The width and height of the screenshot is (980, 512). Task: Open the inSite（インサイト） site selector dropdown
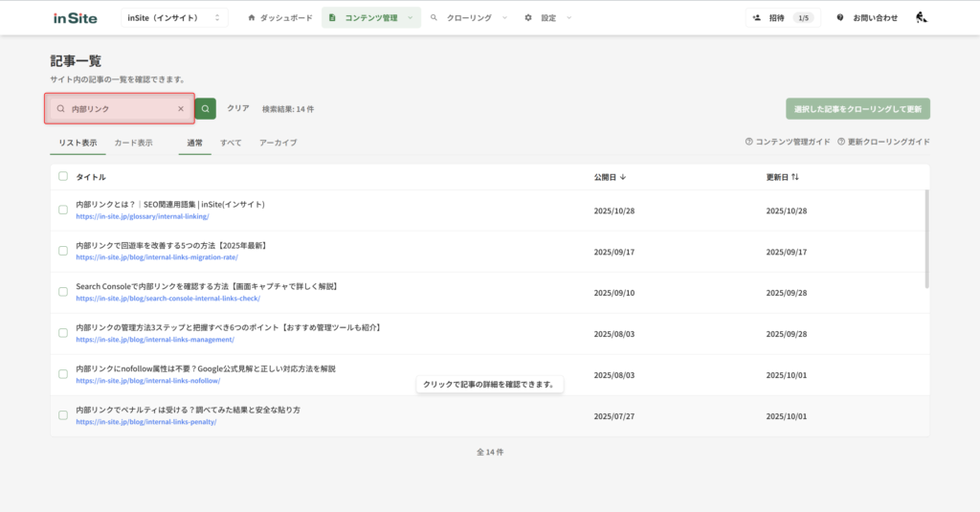(174, 17)
